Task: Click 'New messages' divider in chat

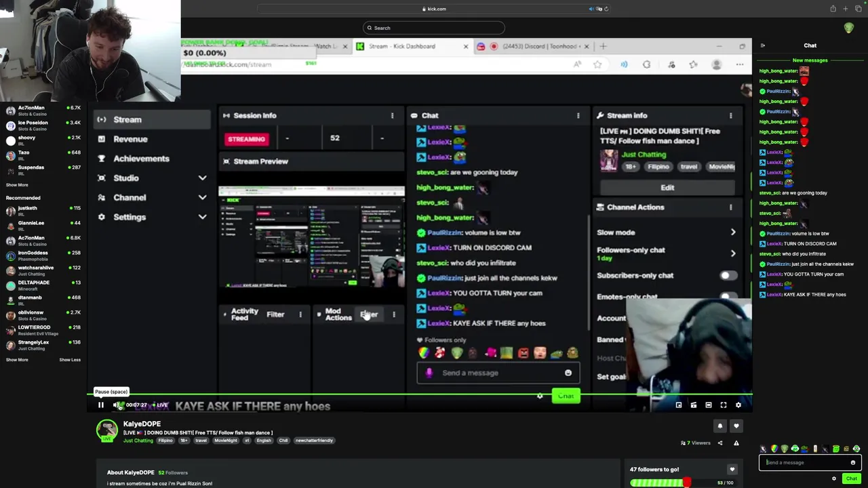Action: 810,60
